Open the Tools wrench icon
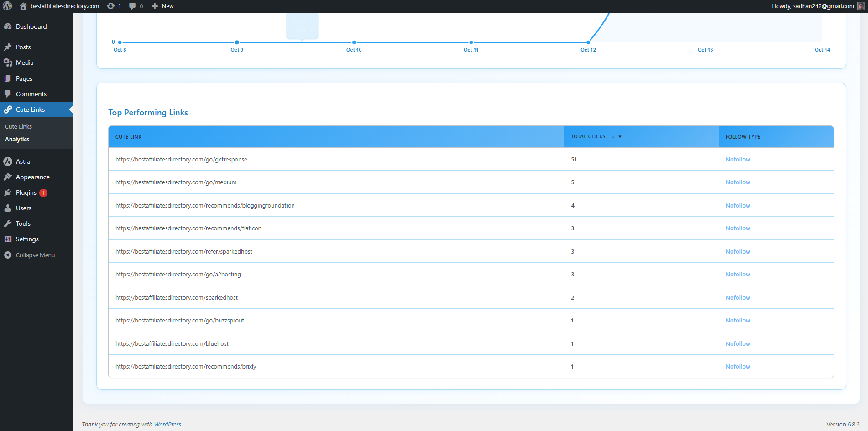The height and width of the screenshot is (431, 868). click(8, 223)
